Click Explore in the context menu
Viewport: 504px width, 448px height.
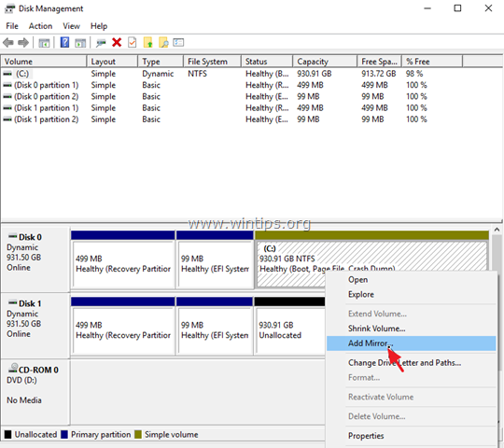pyautogui.click(x=411, y=294)
